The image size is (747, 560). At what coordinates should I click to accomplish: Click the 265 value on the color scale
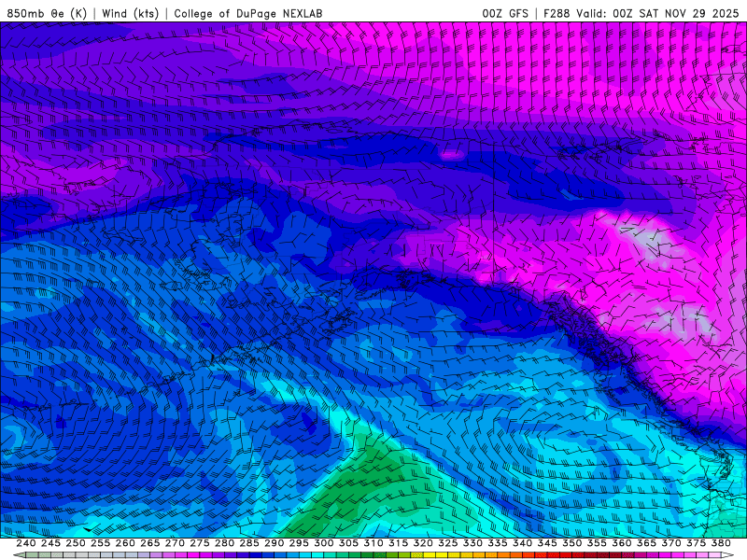point(149,543)
